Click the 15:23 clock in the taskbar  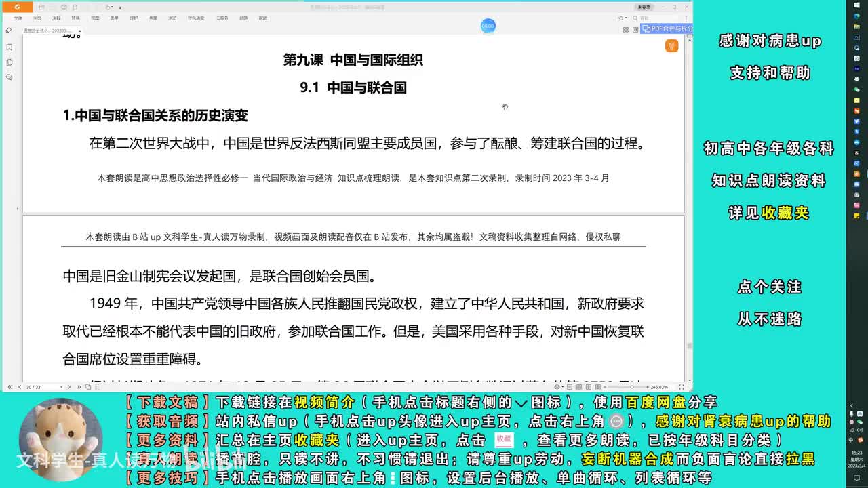coord(858,453)
